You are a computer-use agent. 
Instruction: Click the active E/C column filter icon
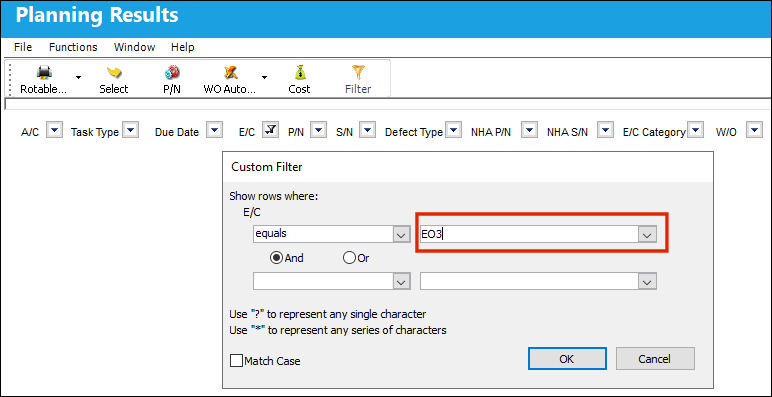[270, 131]
